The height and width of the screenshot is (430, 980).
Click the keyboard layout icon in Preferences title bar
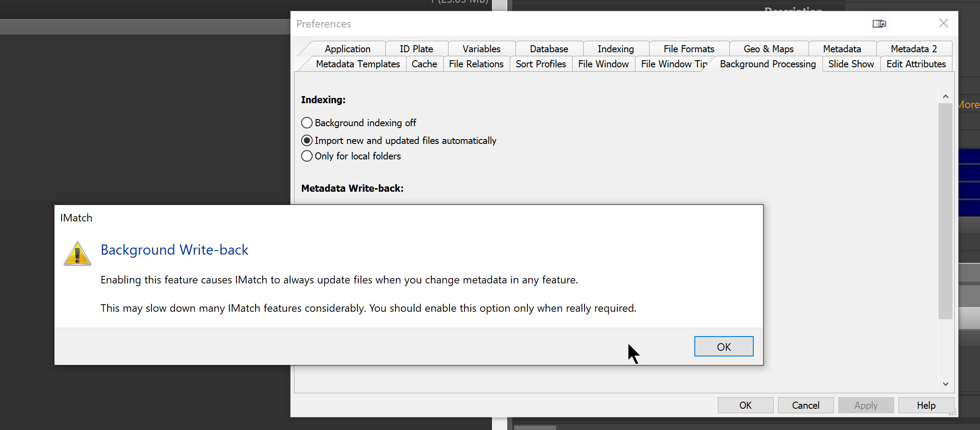879,24
